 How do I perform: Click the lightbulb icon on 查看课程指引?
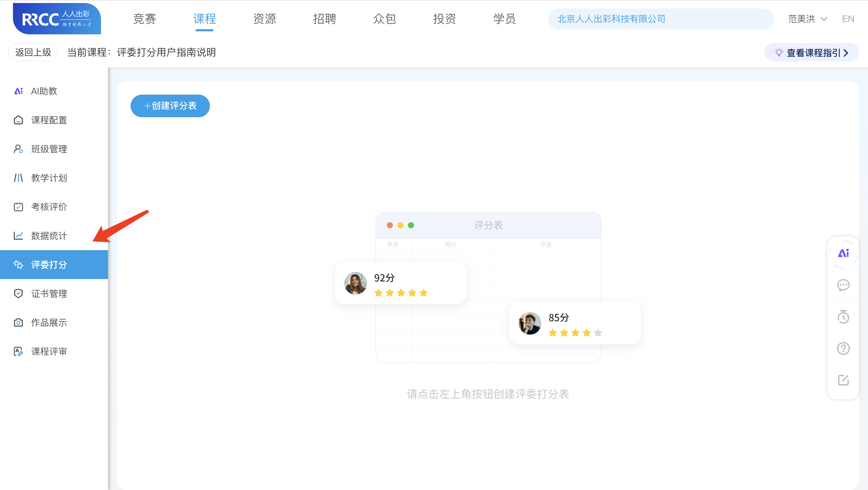(x=779, y=52)
